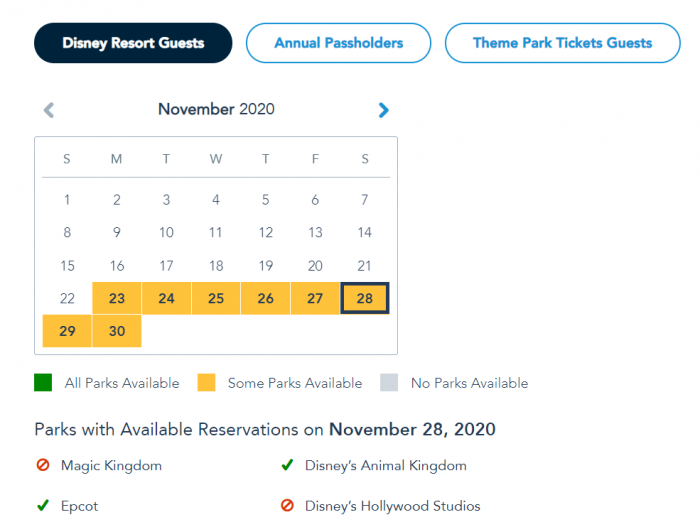Click the Magic Kingdom park name
700x522 pixels.
[111, 466]
